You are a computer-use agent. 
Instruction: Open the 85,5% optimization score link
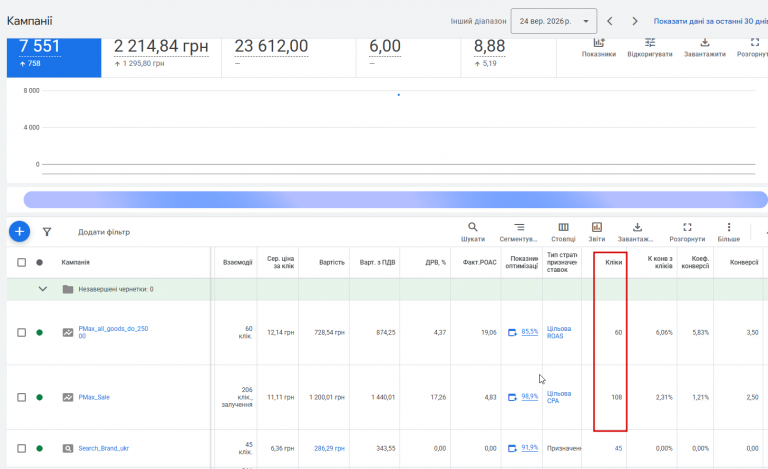pos(529,331)
